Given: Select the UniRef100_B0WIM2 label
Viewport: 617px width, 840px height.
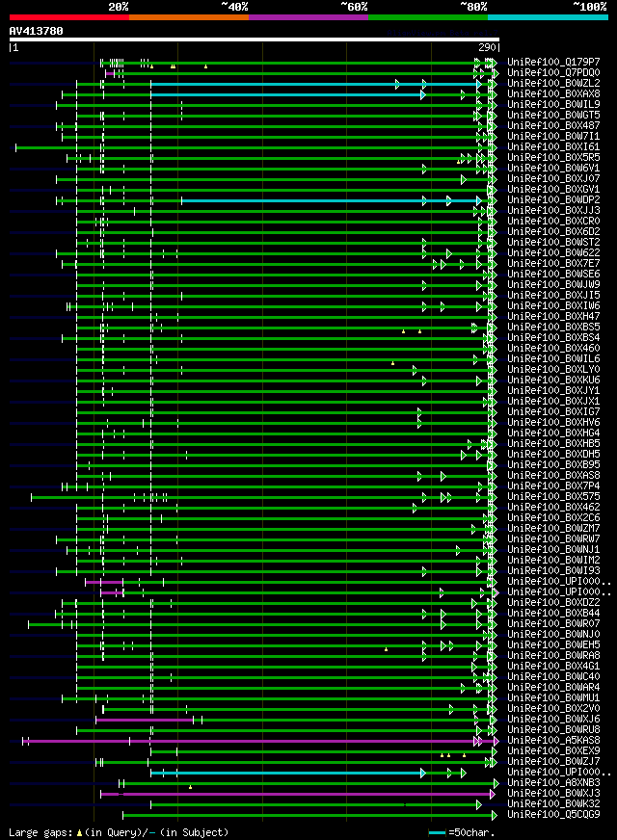Looking at the screenshot, I should click(x=553, y=561).
